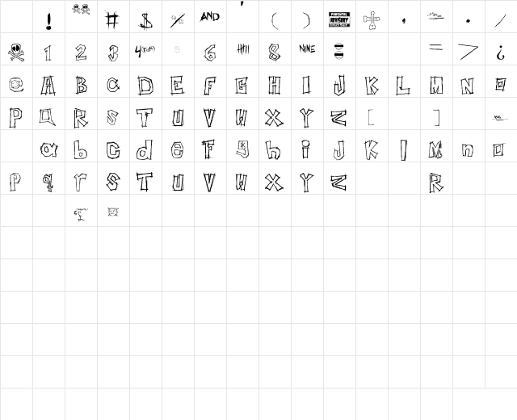517x420 pixels.
Task: Click the lowercase q glyph
Action: point(48,183)
